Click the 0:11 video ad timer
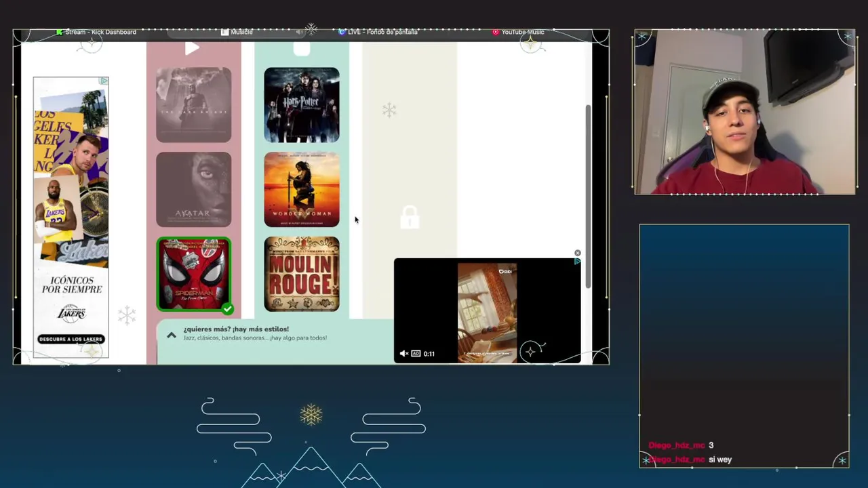The height and width of the screenshot is (488, 868). point(429,353)
